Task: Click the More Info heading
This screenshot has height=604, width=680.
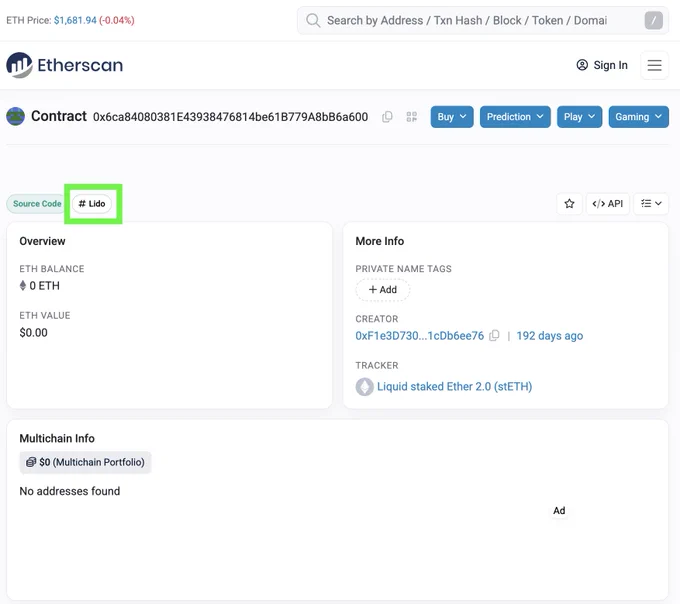Action: (379, 241)
